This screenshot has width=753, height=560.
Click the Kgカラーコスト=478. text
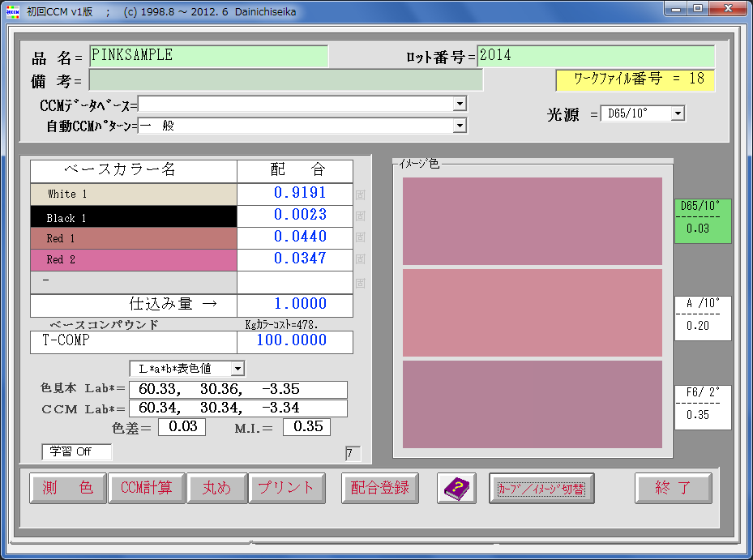point(281,325)
